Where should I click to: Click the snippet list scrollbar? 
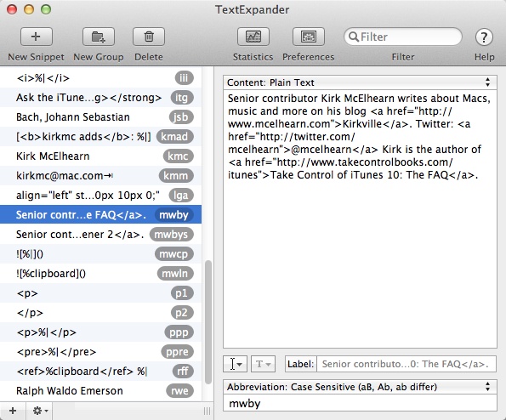tap(208, 322)
